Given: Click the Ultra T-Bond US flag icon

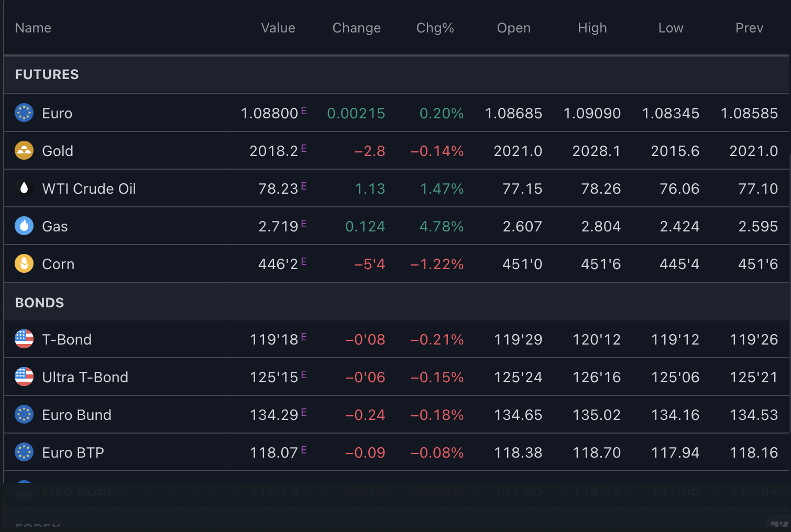Looking at the screenshot, I should point(24,376).
